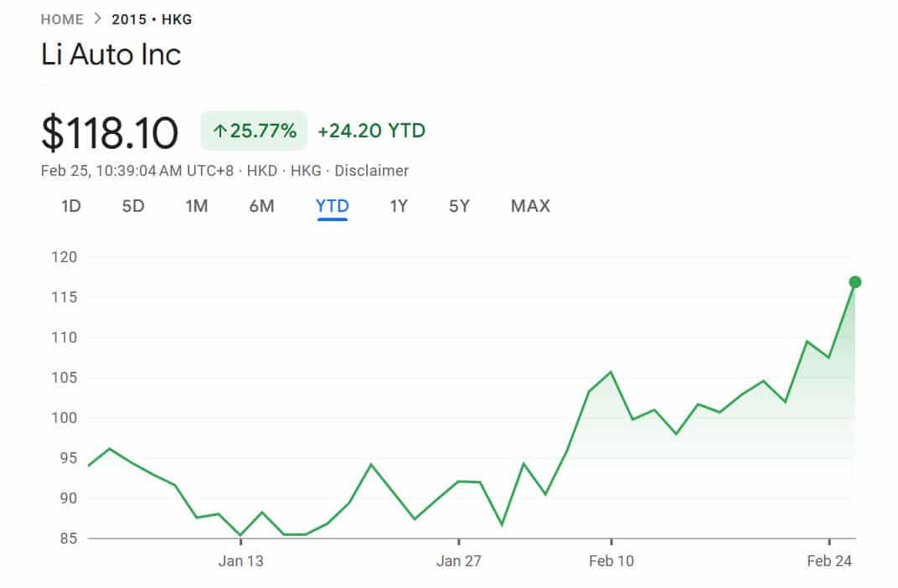The image size is (898, 588).
Task: Click the Li Auto Inc title
Action: click(x=111, y=55)
